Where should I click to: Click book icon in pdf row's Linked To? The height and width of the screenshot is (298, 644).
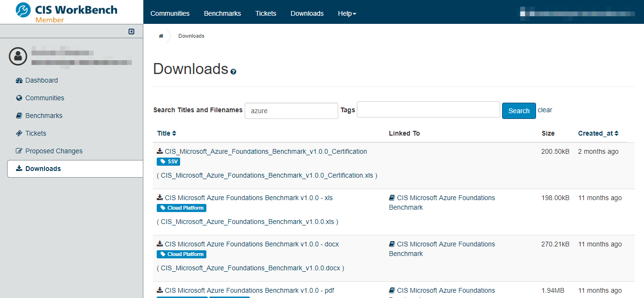392,290
